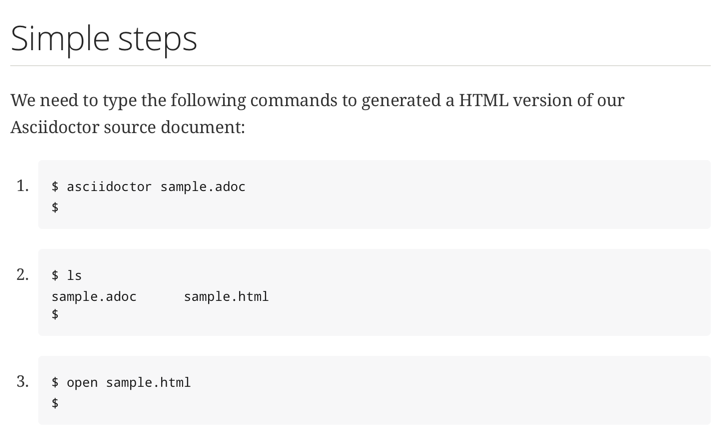720x438 pixels.
Task: Click the horizontal rule below the heading
Action: (x=360, y=66)
